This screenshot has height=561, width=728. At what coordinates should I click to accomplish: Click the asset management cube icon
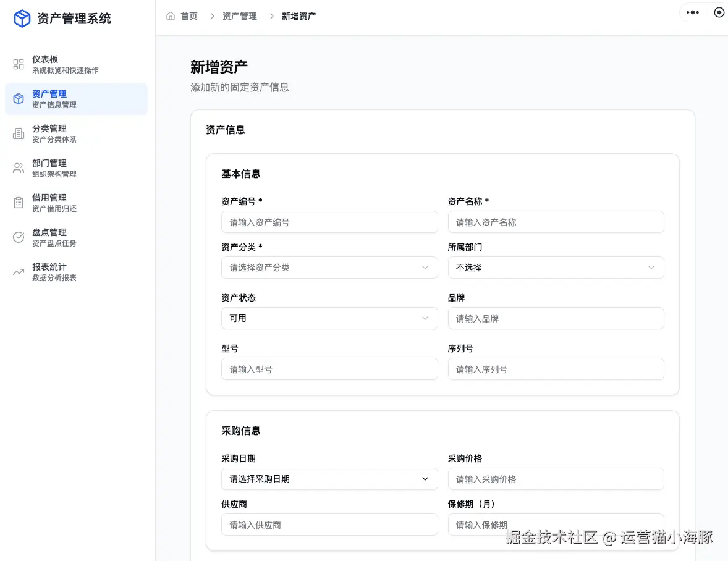(19, 99)
